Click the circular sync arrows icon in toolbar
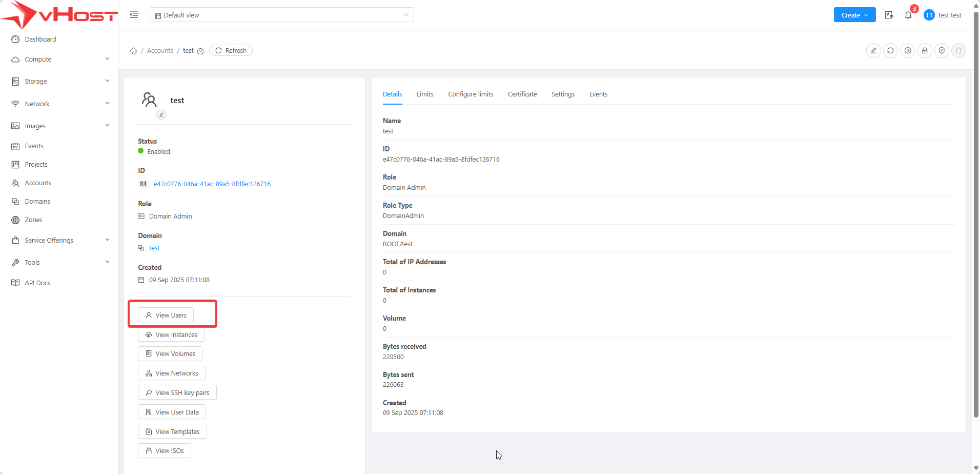 click(x=891, y=51)
